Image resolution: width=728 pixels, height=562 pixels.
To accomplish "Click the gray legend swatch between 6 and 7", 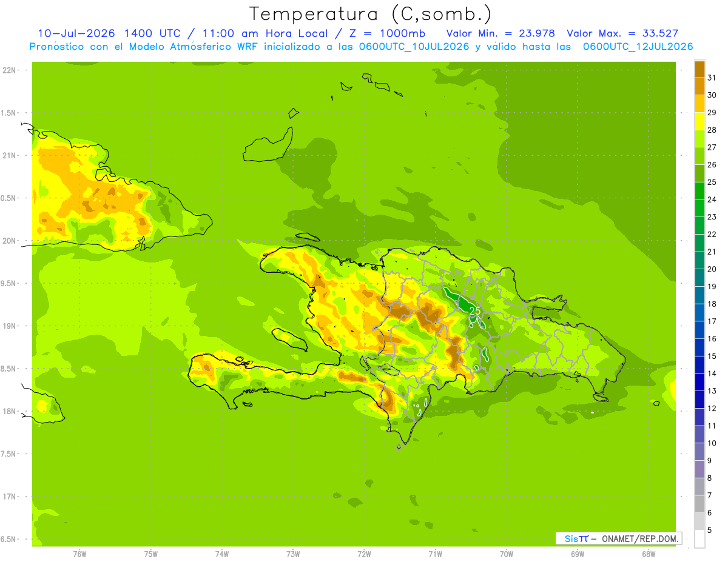I will [x=699, y=504].
